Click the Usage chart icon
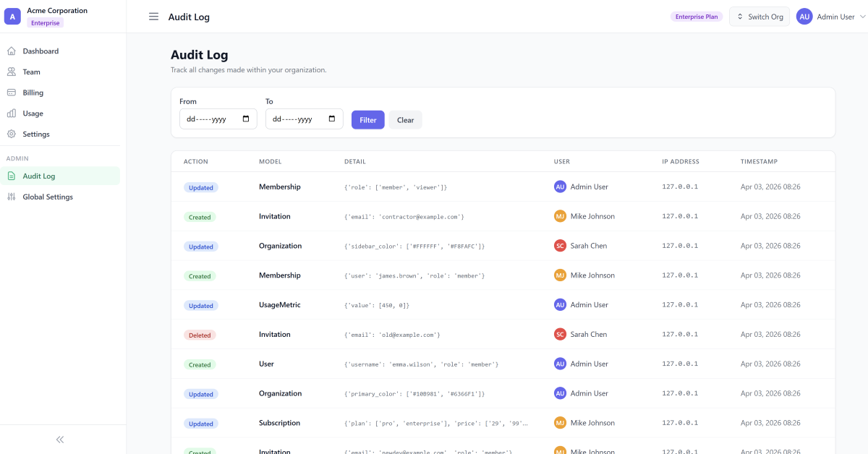 pyautogui.click(x=10, y=113)
